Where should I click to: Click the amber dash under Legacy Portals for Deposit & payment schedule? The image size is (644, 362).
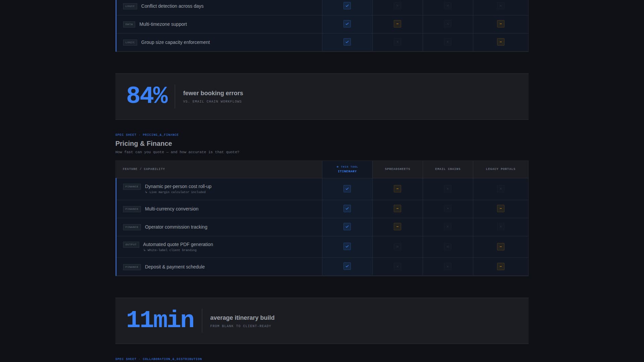tap(501, 266)
